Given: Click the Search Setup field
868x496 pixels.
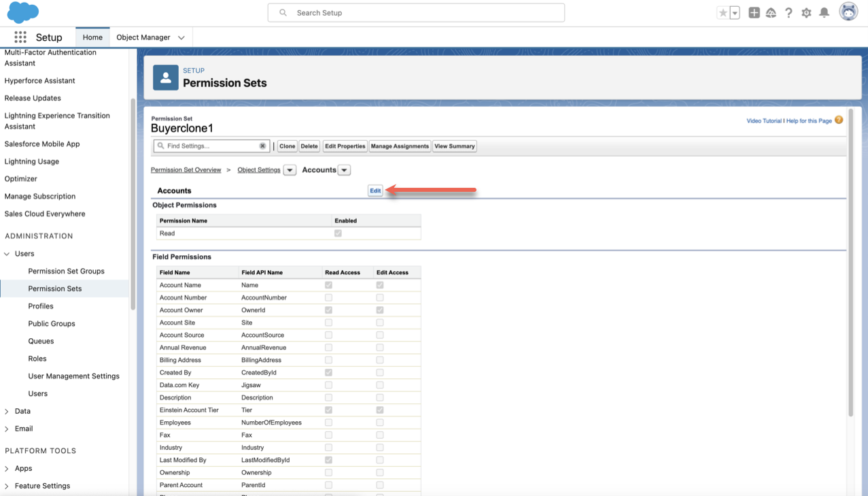Looking at the screenshot, I should (x=416, y=13).
